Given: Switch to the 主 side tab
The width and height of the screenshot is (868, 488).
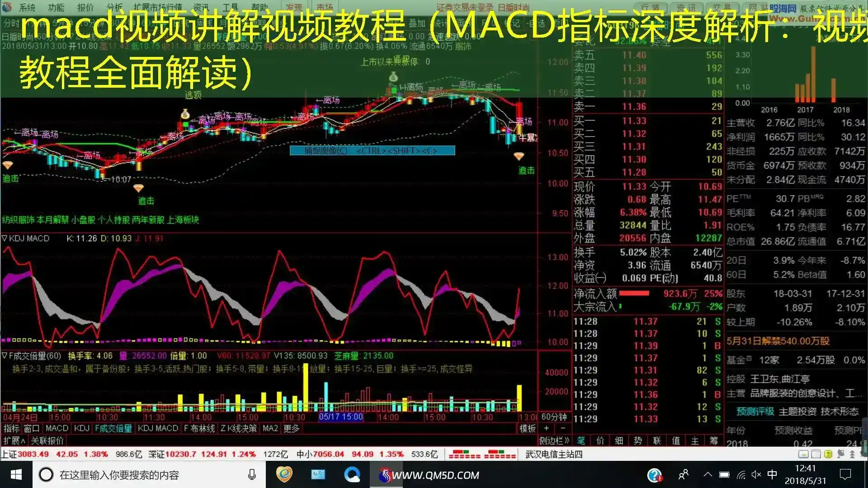Looking at the screenshot, I should (x=695, y=440).
